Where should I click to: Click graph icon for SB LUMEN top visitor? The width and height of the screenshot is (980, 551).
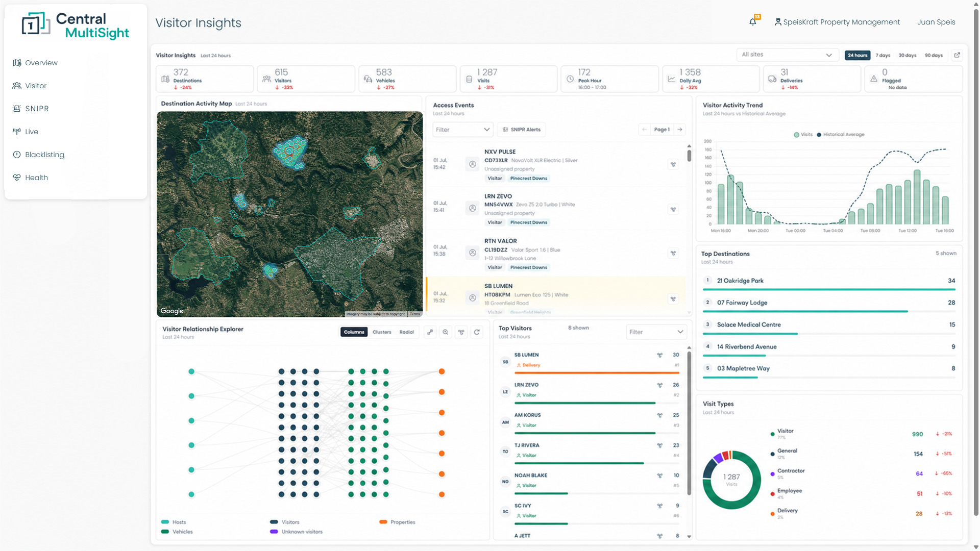click(x=659, y=355)
